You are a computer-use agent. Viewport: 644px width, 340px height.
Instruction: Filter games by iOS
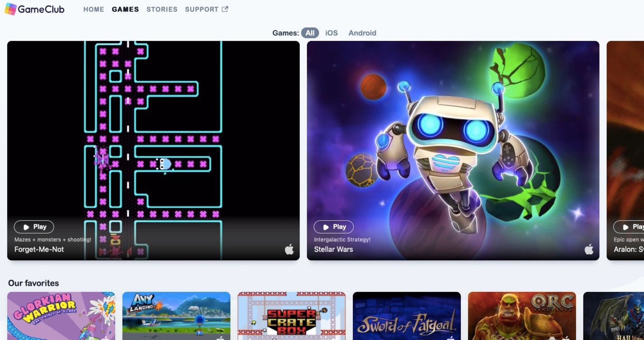(331, 33)
